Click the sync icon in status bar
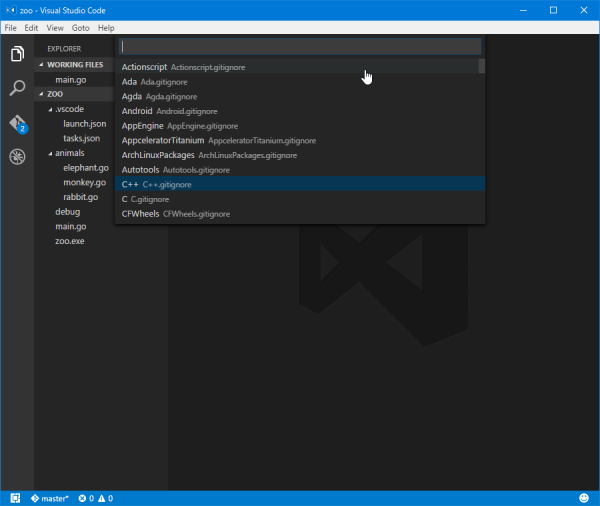This screenshot has height=506, width=600. pyautogui.click(x=15, y=498)
